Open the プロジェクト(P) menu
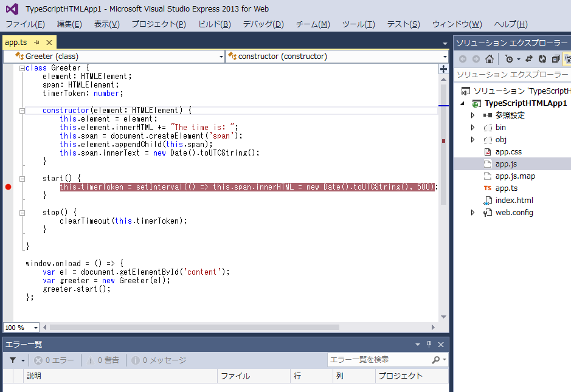 (159, 24)
